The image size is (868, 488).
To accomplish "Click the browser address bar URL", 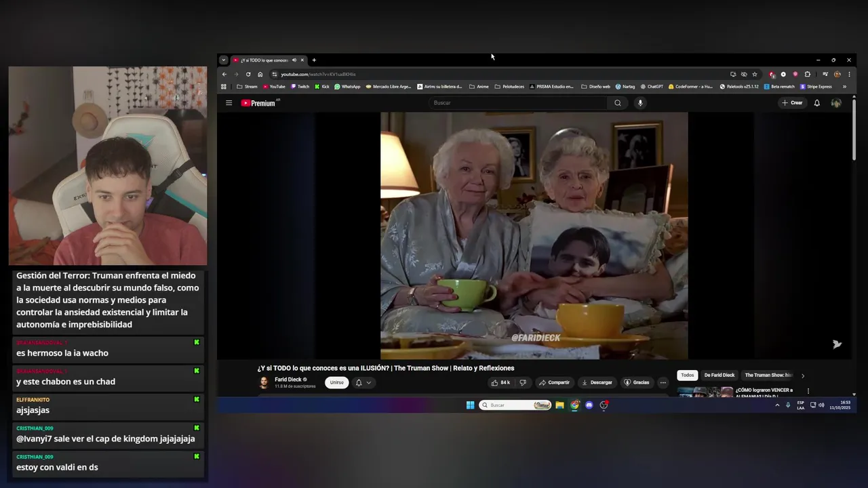I will (319, 75).
